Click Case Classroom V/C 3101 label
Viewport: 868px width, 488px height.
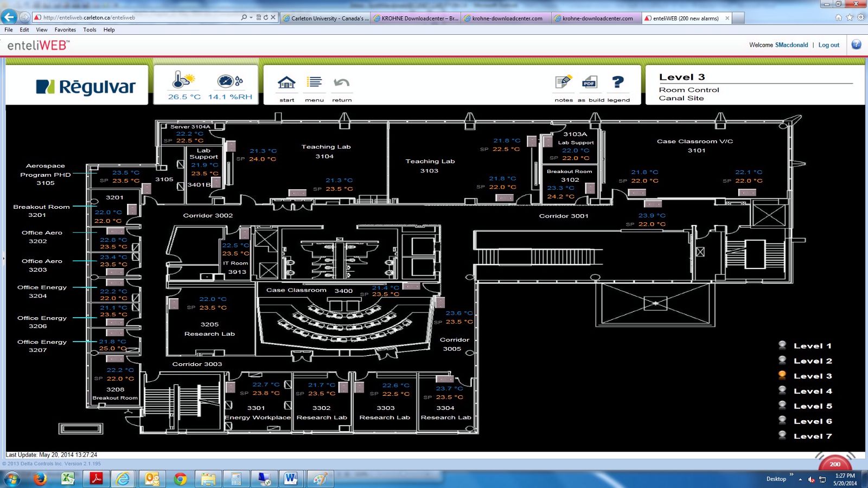click(695, 146)
